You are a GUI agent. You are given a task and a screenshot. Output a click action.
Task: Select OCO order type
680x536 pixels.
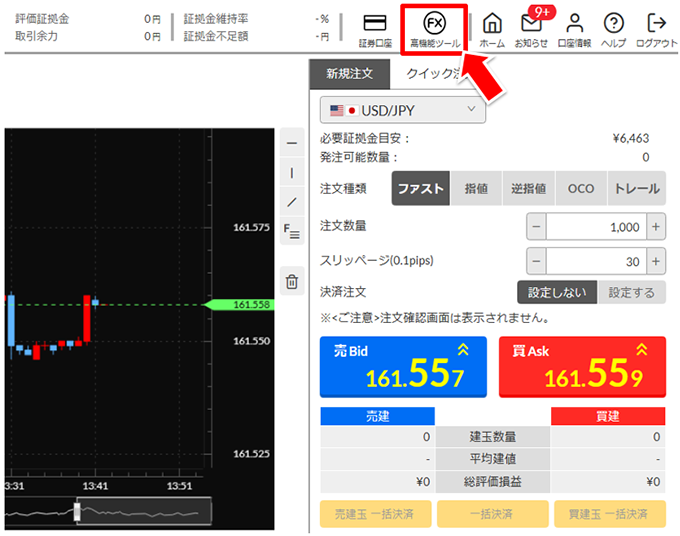click(x=581, y=188)
